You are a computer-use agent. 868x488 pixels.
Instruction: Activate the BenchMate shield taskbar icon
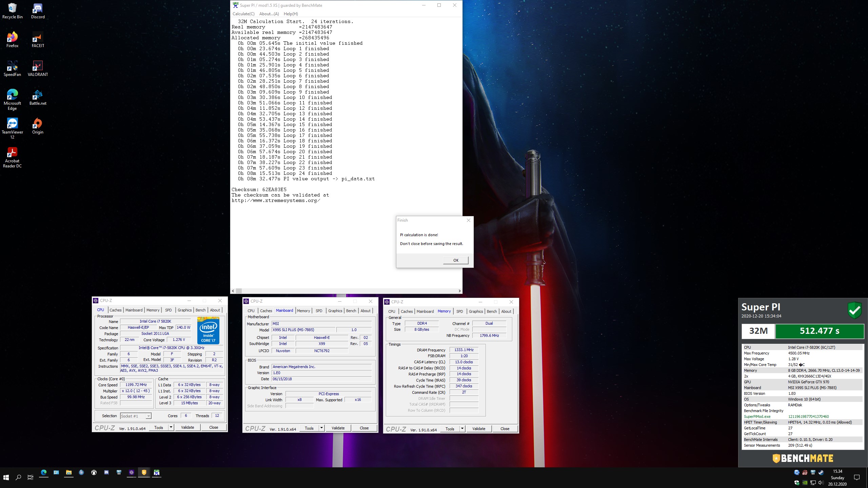[144, 472]
